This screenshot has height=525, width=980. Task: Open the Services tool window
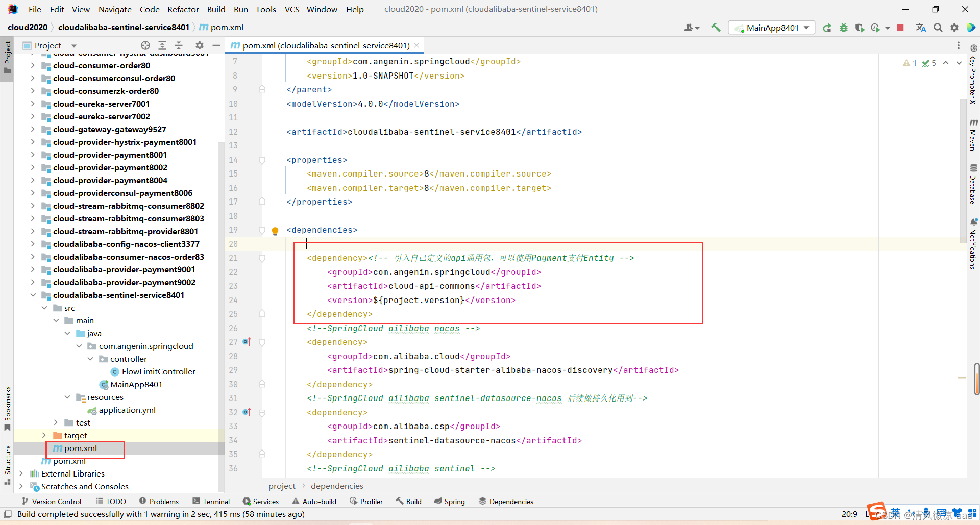(x=261, y=502)
